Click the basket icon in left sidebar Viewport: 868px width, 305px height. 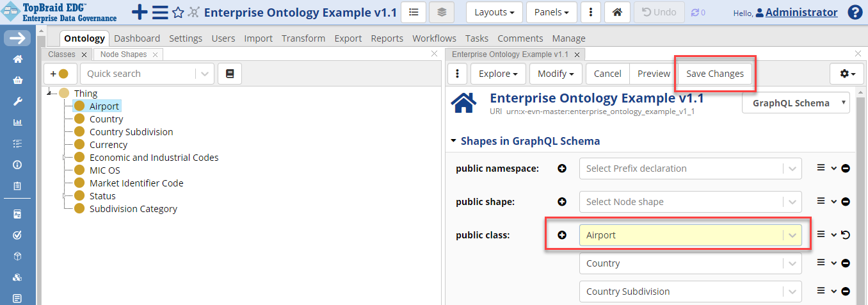pyautogui.click(x=18, y=80)
